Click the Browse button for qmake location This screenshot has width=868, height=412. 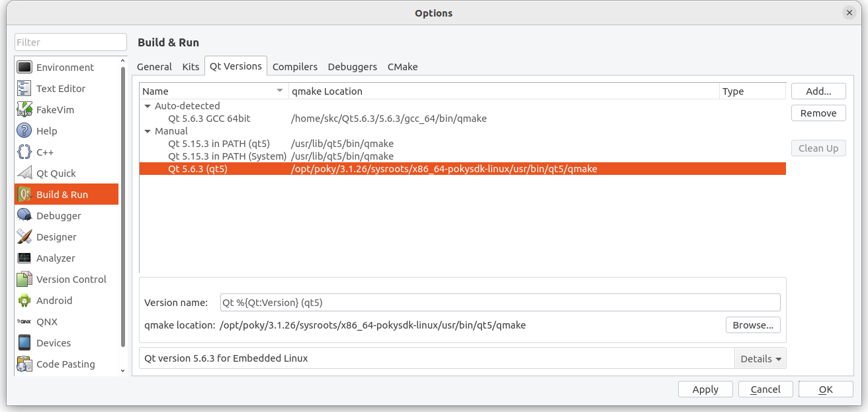click(752, 325)
